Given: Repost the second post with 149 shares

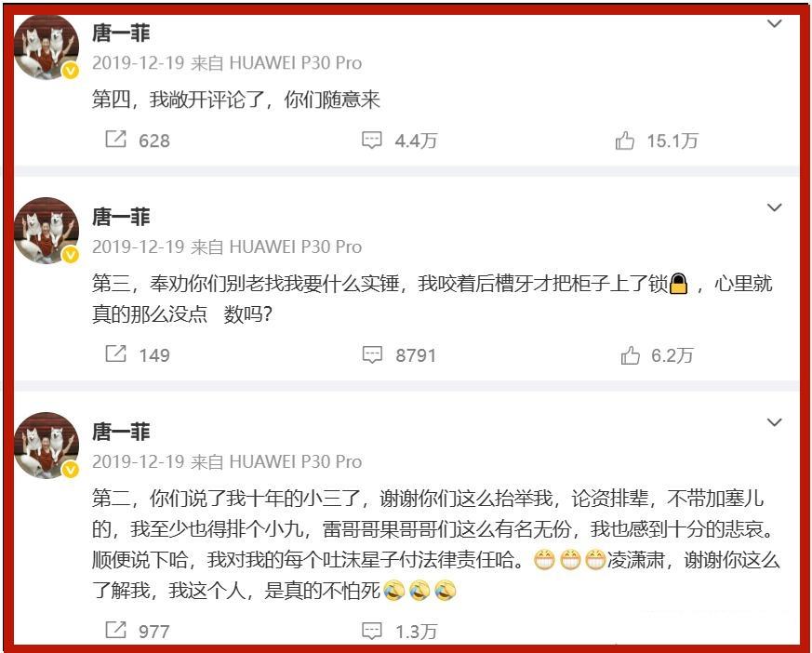Looking at the screenshot, I should click(138, 354).
